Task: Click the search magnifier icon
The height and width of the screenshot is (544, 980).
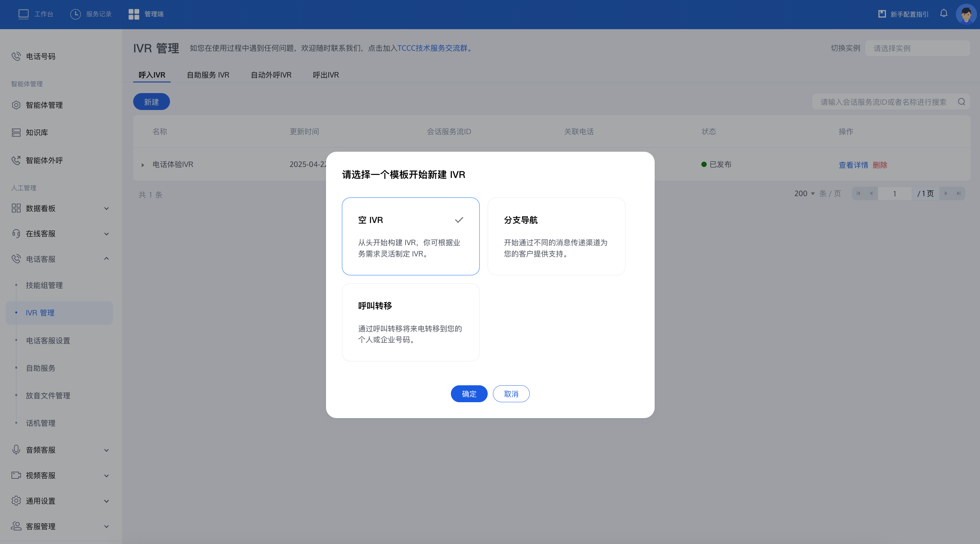Action: [x=961, y=102]
